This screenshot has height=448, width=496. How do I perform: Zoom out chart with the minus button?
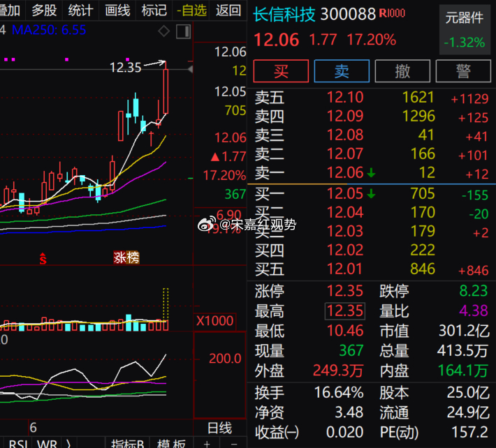pos(234,444)
